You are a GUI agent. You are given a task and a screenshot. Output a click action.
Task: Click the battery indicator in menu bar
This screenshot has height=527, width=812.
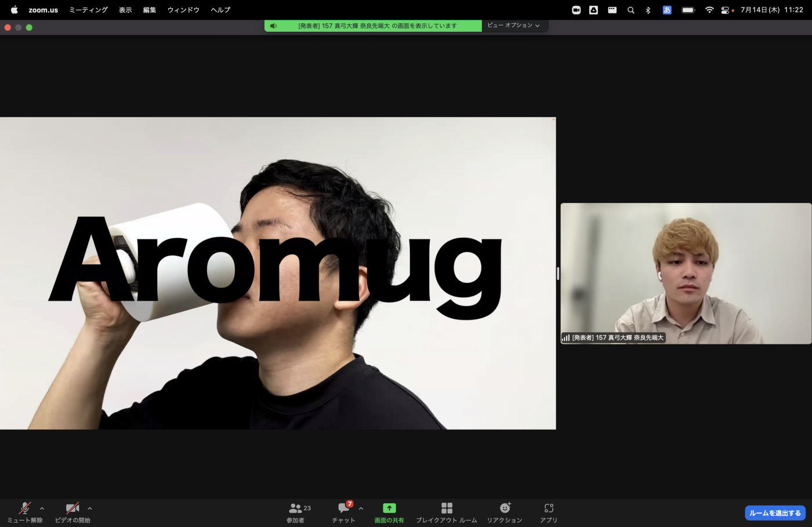687,9
